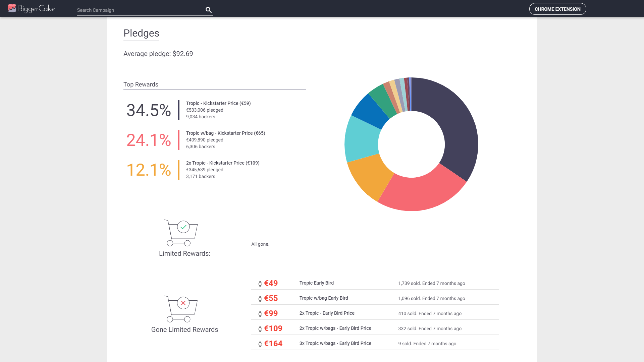Open the Chrome Extension button
Viewport: 644px width, 362px height.
[557, 9]
